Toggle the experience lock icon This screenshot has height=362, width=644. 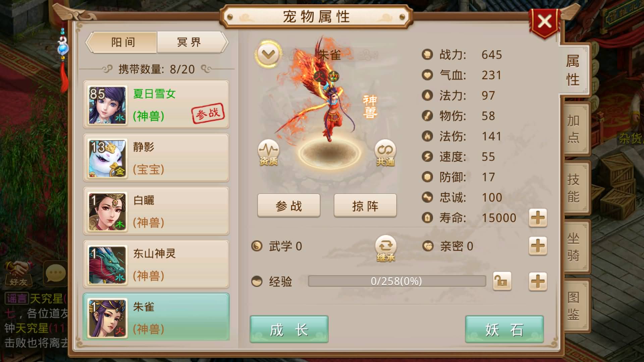(x=502, y=281)
